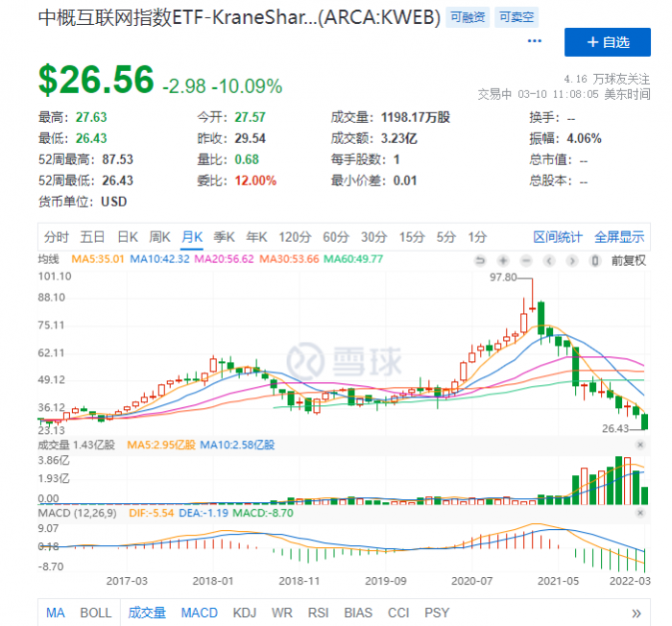
Task: Close the MACD indicator panel
Action: [x=640, y=513]
